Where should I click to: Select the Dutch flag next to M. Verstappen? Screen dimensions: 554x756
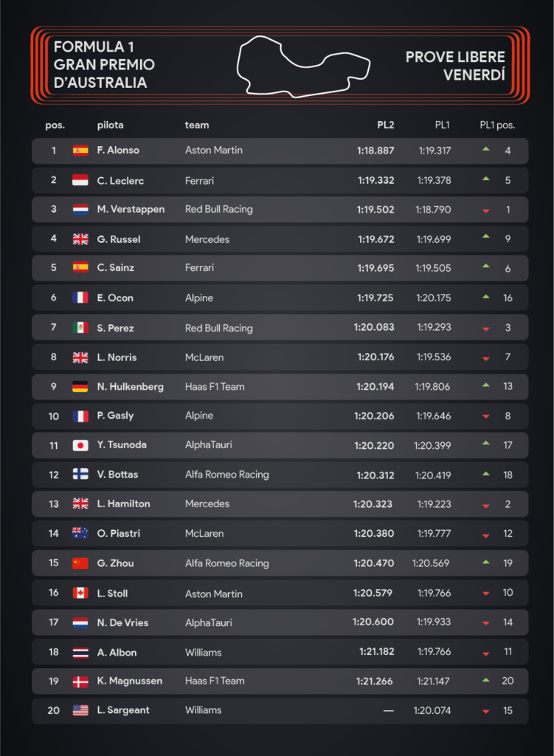pos(80,209)
